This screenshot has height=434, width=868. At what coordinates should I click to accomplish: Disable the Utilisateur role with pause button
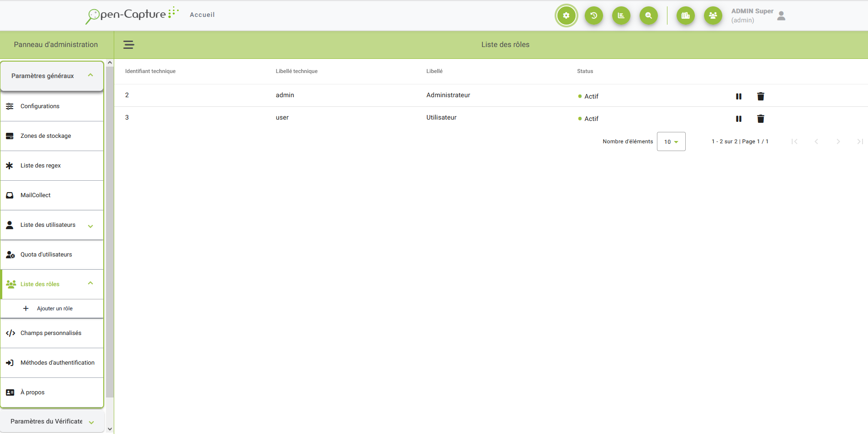738,119
